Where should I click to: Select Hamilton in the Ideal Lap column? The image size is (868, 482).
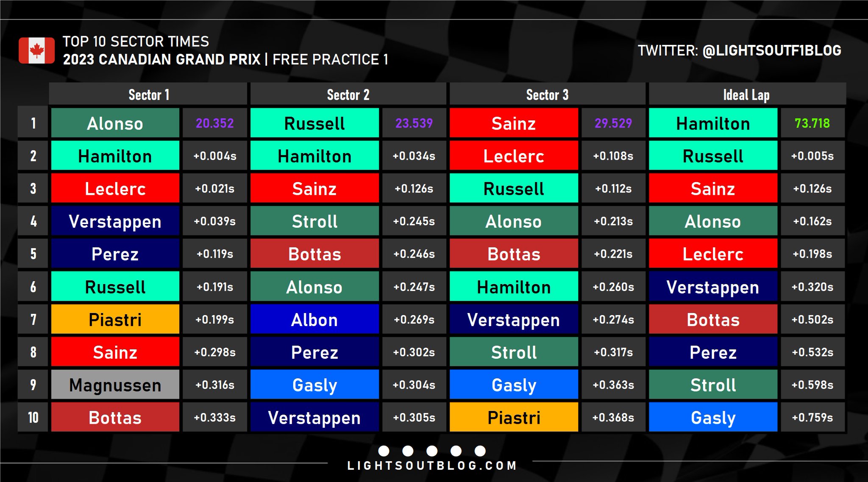pyautogui.click(x=713, y=123)
